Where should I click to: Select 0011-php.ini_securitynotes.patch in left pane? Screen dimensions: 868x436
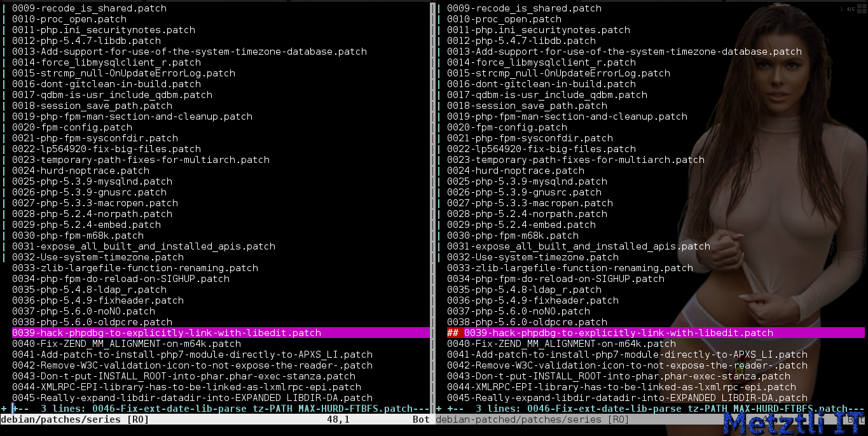pyautogui.click(x=104, y=30)
